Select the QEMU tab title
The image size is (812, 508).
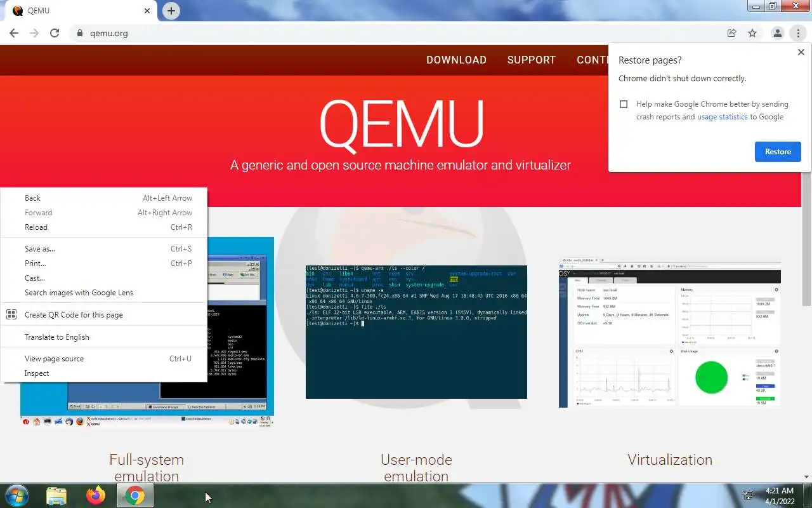tap(39, 11)
